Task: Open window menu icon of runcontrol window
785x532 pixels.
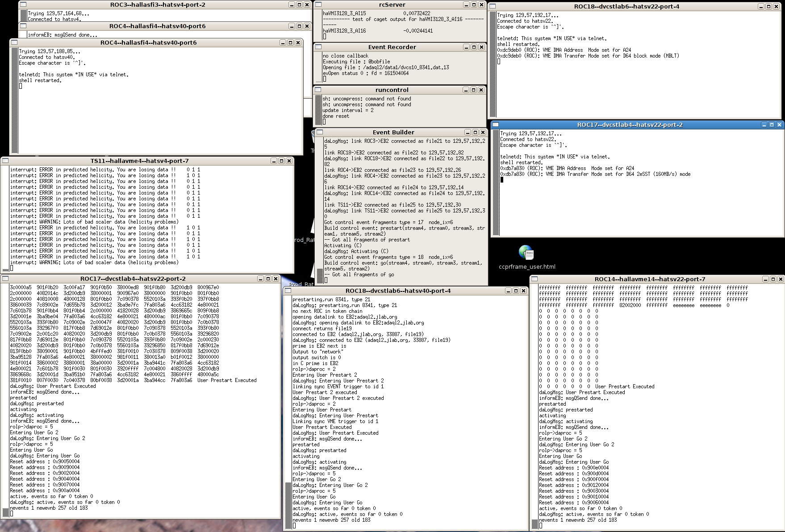Action: pos(318,90)
